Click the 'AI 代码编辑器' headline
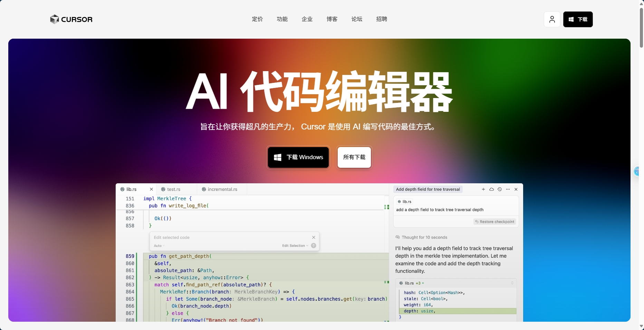 (319, 91)
